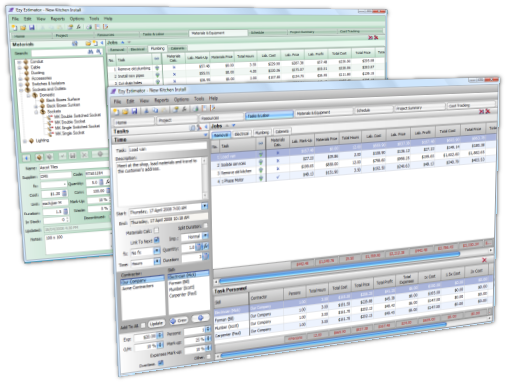Image resolution: width=505 pixels, height=382 pixels.
Task: Click the blue down arrow next to Jobs in front window
Action: coord(234,125)
